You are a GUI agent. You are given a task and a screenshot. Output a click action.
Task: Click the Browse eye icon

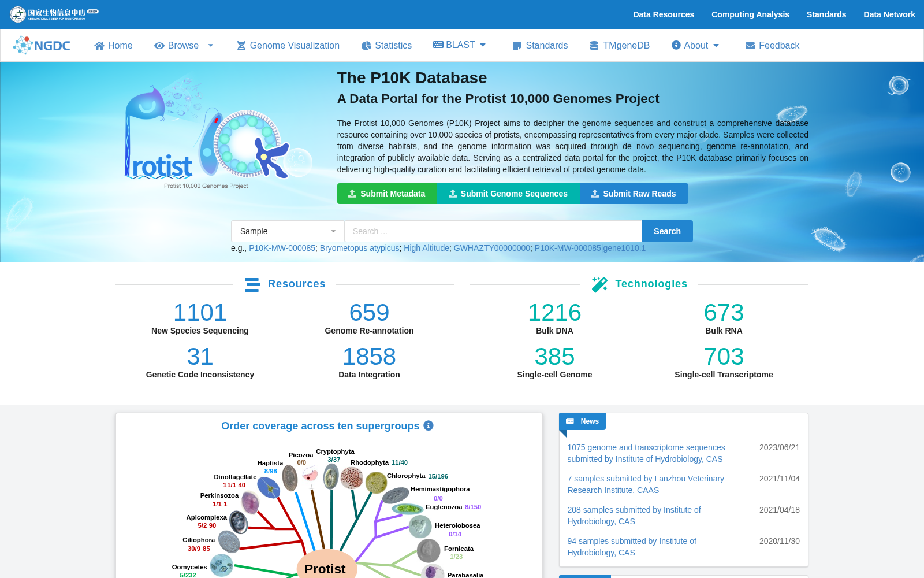coord(159,46)
